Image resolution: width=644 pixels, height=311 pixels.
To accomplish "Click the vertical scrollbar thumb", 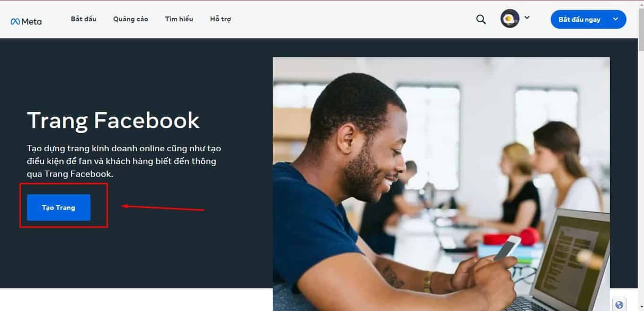I will pyautogui.click(x=641, y=30).
